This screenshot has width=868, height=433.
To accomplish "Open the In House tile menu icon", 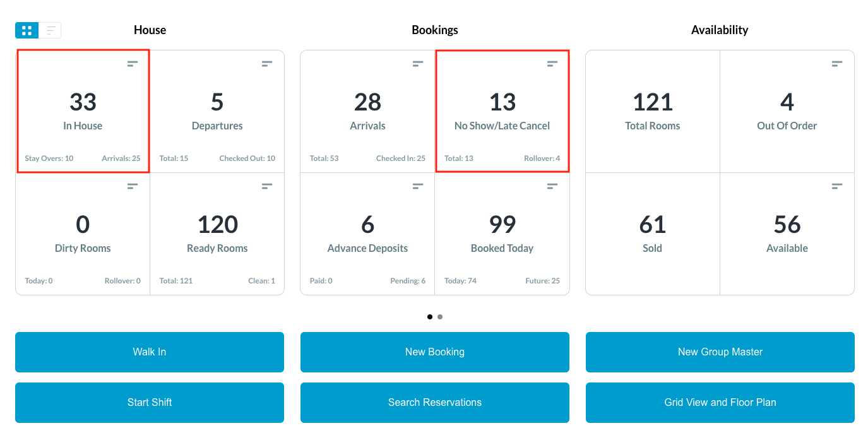I will 133,64.
